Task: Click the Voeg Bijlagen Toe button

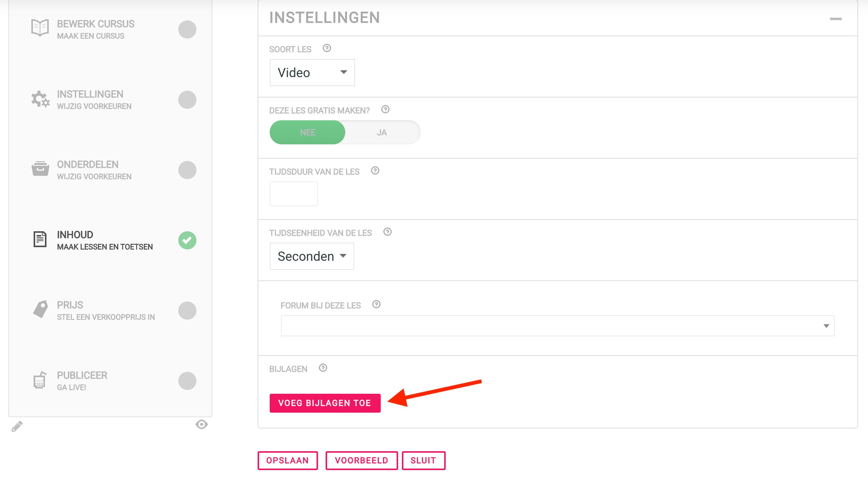Action: pyautogui.click(x=325, y=403)
